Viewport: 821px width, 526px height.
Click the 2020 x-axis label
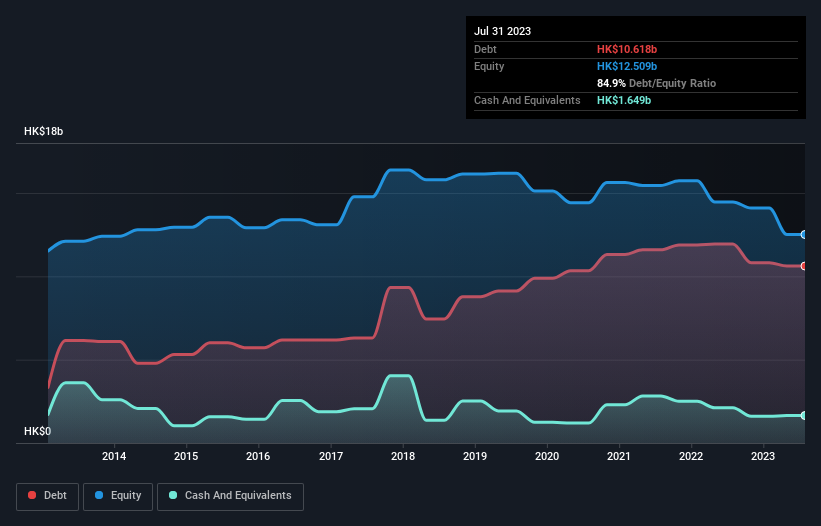click(547, 456)
